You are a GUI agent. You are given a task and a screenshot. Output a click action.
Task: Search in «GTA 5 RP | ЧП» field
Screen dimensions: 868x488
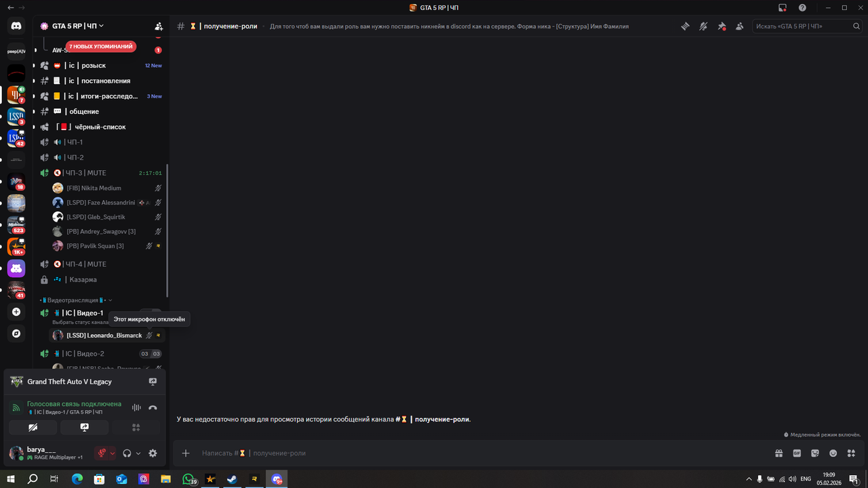tap(807, 26)
